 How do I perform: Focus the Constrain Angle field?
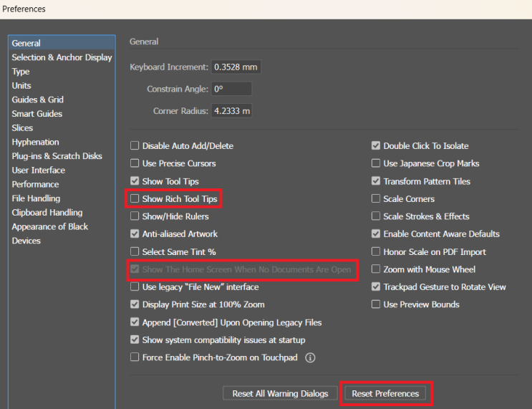(x=231, y=89)
